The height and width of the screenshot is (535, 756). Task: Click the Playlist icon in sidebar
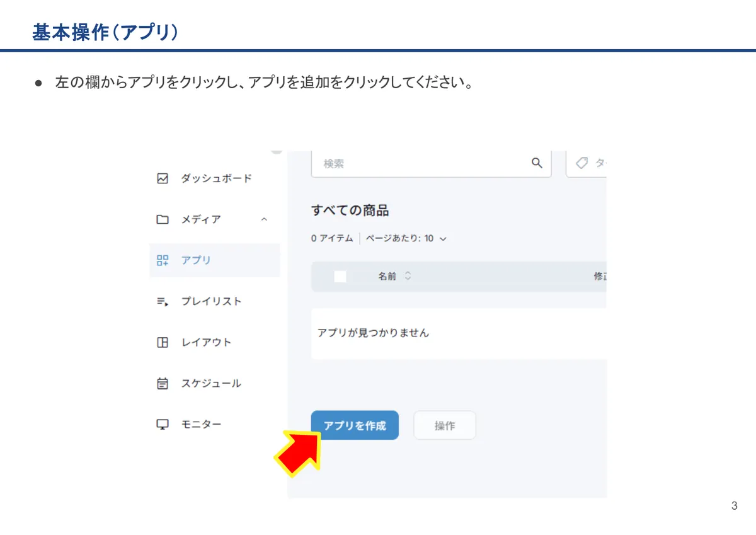163,301
